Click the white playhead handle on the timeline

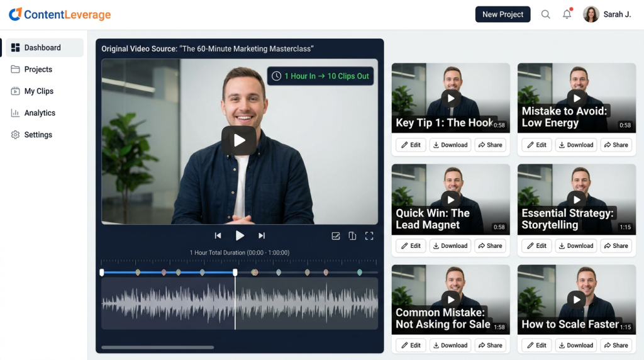click(x=235, y=273)
